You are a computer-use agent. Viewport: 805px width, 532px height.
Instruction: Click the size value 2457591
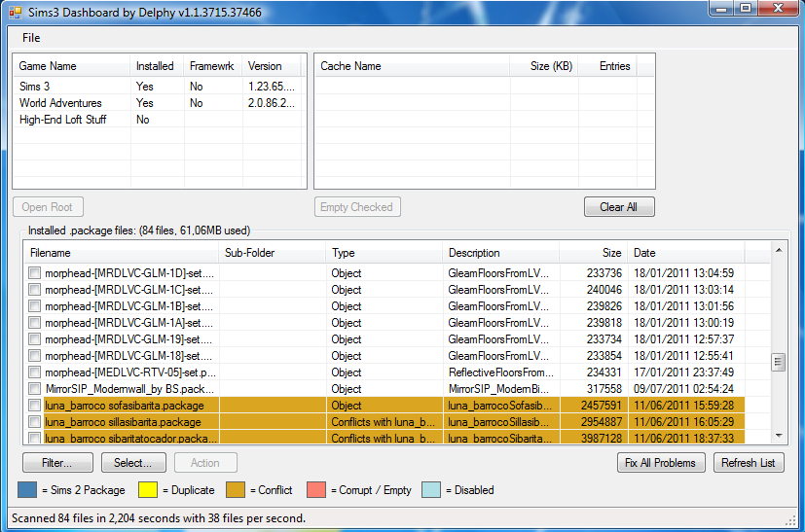pos(602,406)
